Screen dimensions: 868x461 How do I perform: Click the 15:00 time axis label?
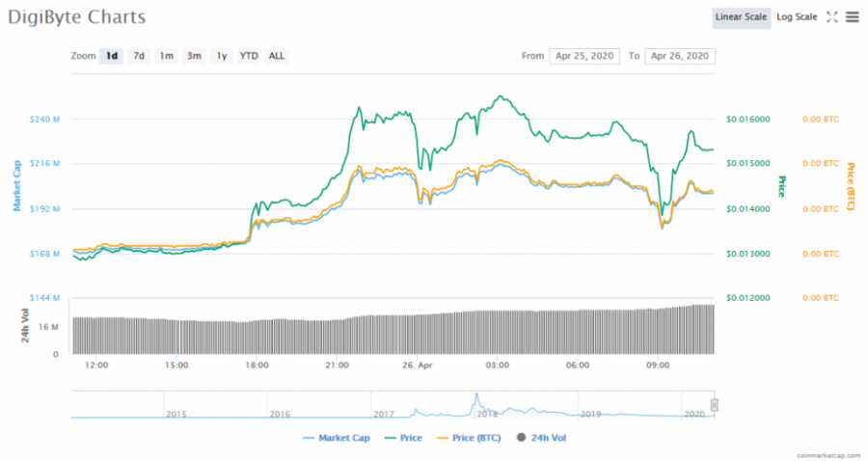176,366
